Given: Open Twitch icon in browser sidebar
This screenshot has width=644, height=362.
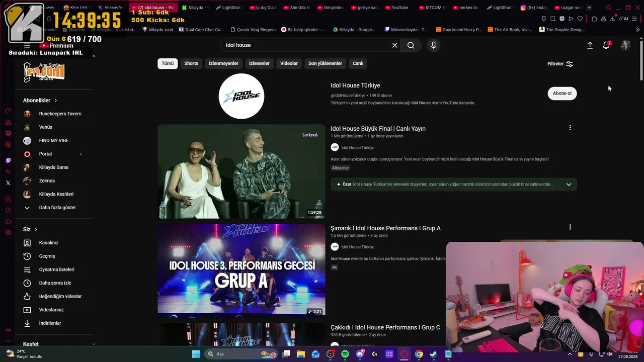Looking at the screenshot, I should click(8, 161).
